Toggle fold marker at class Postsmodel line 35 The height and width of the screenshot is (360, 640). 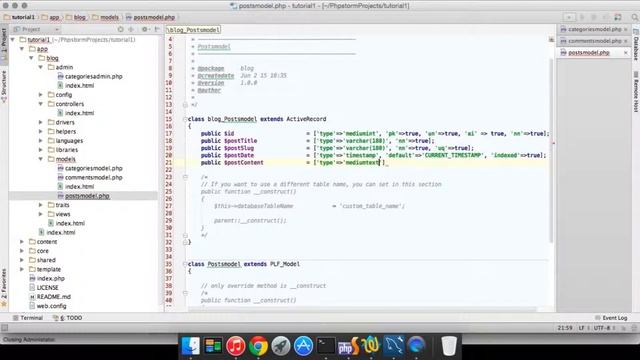(185, 264)
